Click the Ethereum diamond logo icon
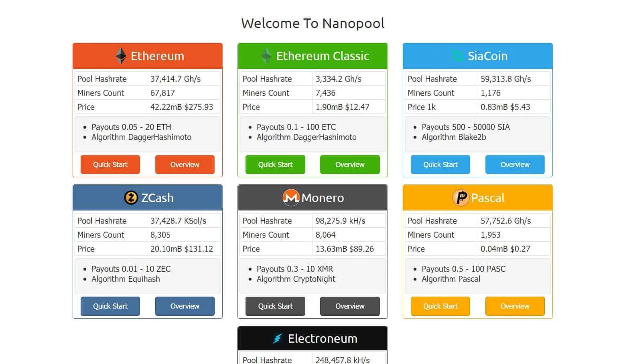This screenshot has width=621, height=364. click(x=121, y=56)
